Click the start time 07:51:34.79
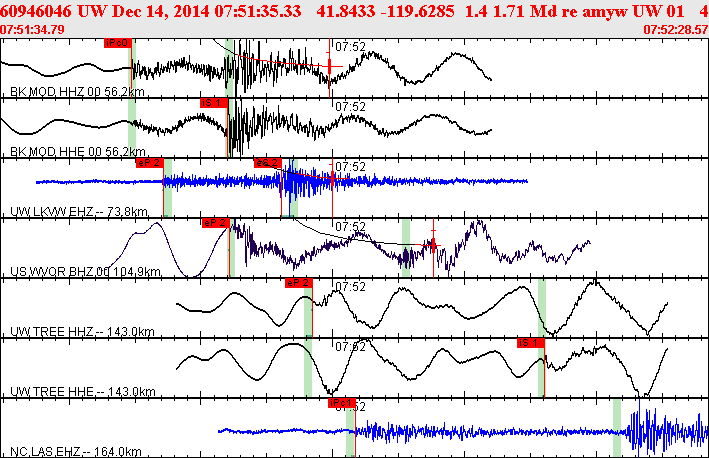 click(32, 30)
